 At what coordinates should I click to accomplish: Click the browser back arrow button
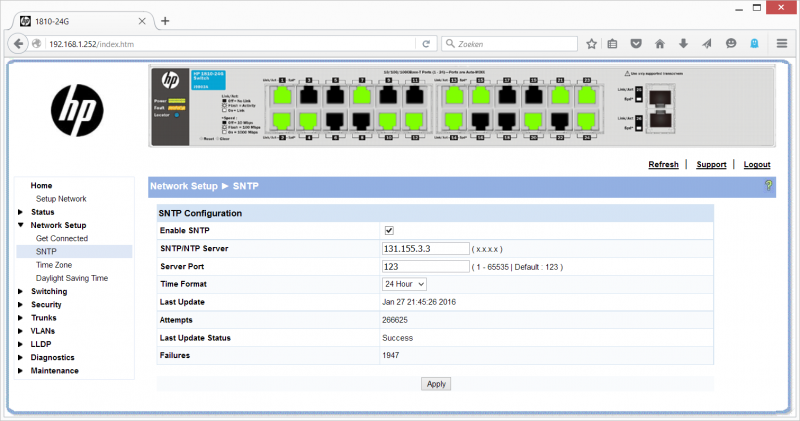pos(19,44)
